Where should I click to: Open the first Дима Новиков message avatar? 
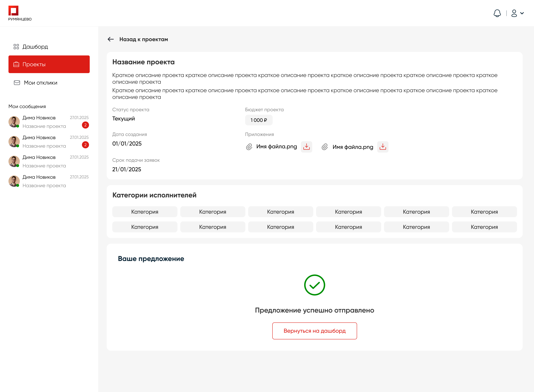tap(14, 122)
